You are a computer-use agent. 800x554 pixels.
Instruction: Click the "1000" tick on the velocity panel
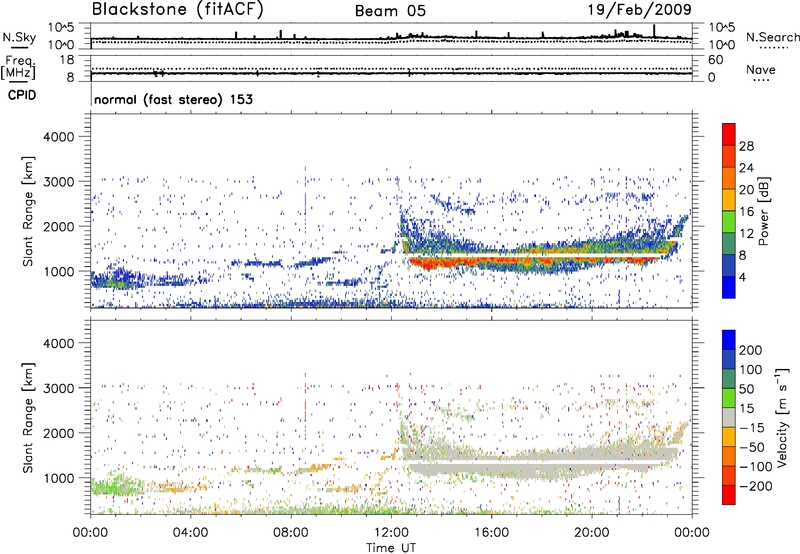click(58, 478)
